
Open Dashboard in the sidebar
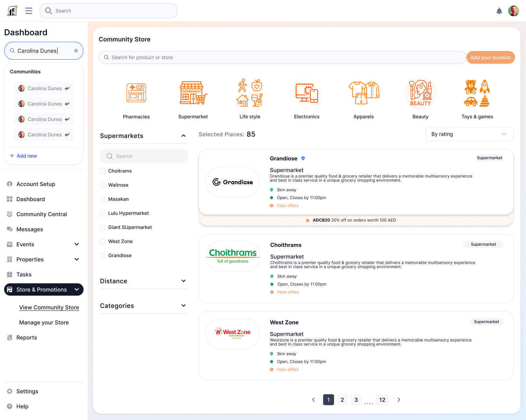click(30, 199)
